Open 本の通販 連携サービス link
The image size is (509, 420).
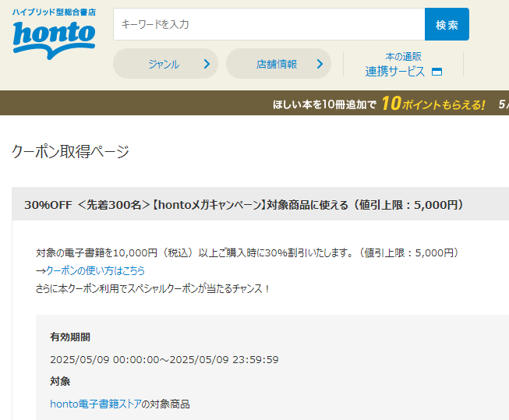(x=404, y=64)
